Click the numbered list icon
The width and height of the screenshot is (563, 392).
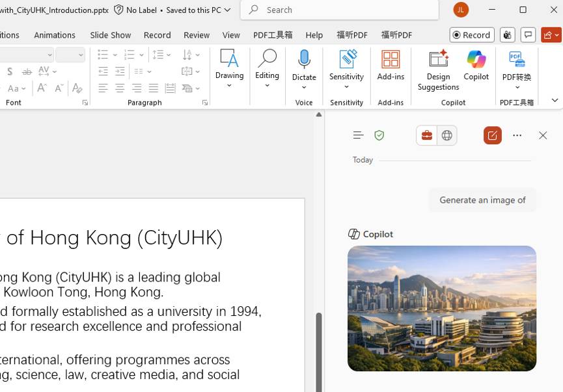coord(130,55)
